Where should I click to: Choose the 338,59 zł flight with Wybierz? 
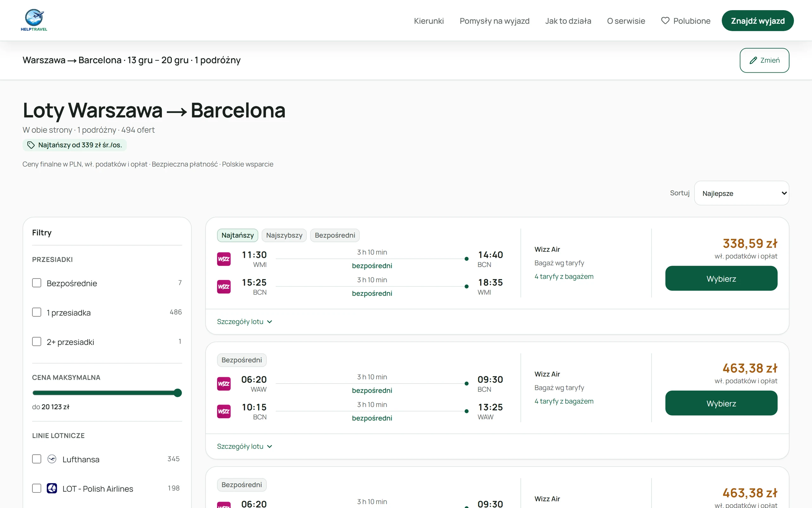point(721,278)
